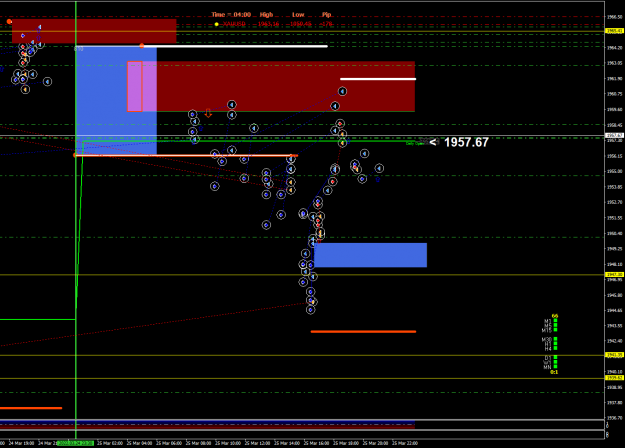Click the M1 timeframe green square
The height and width of the screenshot is (448, 625).
pyautogui.click(x=555, y=320)
